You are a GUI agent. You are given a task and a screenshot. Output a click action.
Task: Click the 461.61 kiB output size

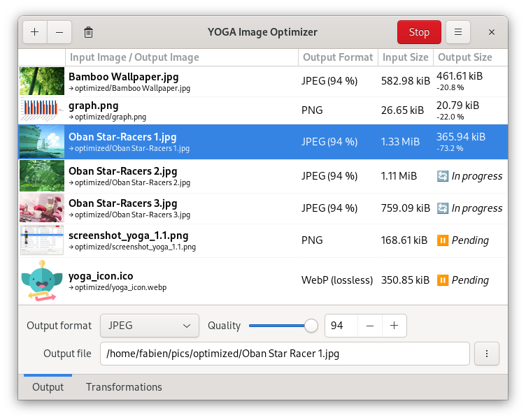(460, 76)
